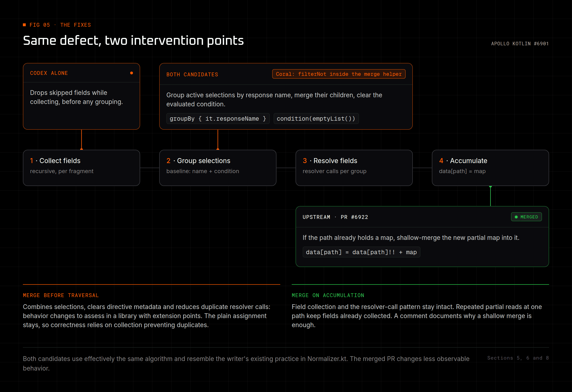Click 'Drops skipped fields while collecting' text
This screenshot has width=572, height=392.
76,97
